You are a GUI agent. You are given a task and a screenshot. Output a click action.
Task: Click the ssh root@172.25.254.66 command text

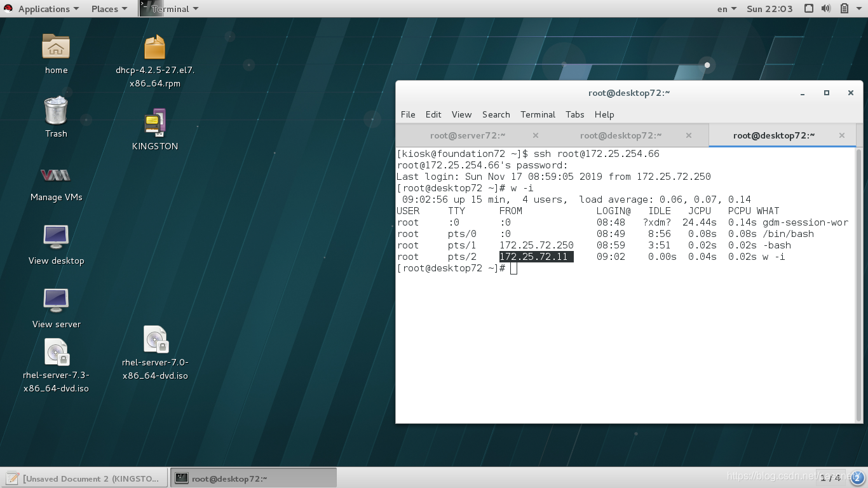(x=597, y=154)
